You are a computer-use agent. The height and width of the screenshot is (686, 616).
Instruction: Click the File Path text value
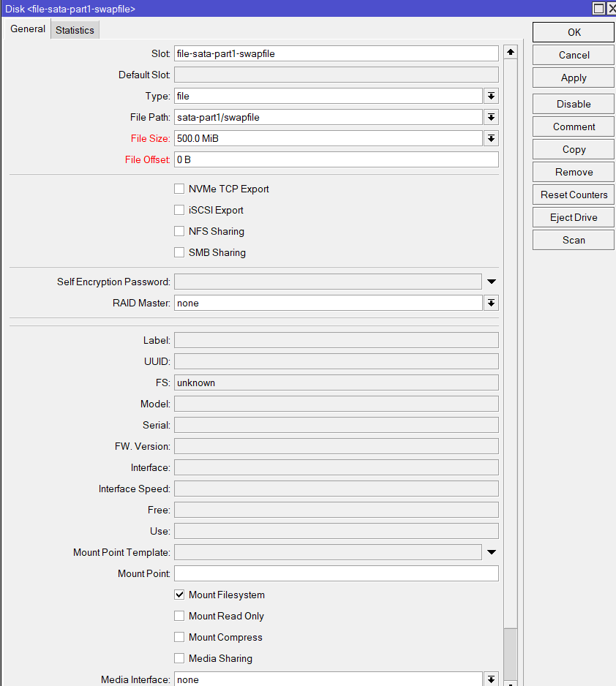coord(328,117)
